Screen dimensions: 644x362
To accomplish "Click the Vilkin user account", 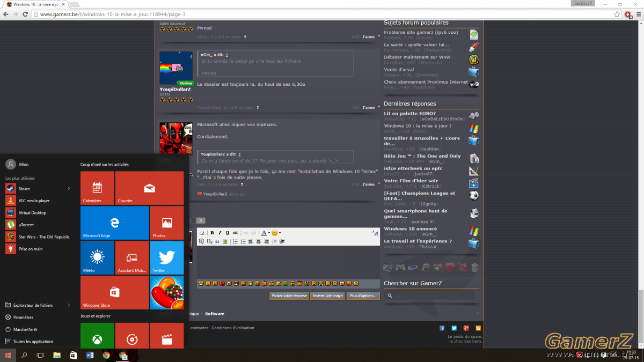I will [x=17, y=164].
